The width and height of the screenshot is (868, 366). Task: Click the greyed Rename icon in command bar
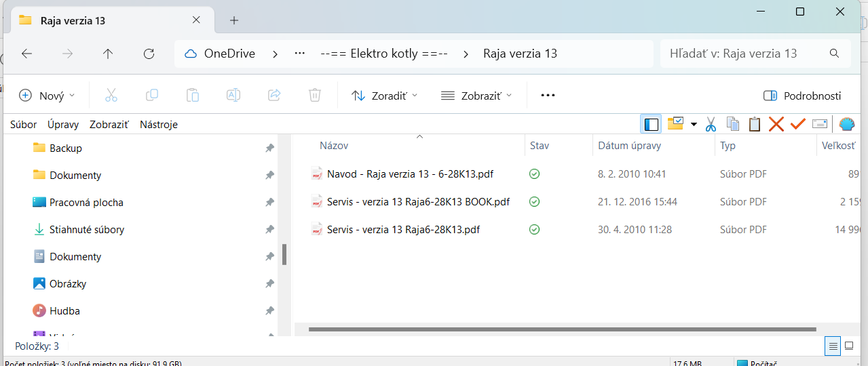(x=233, y=96)
